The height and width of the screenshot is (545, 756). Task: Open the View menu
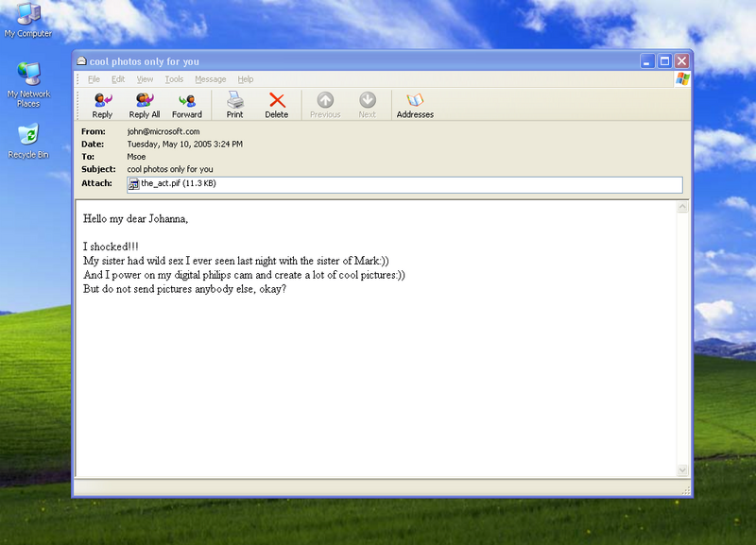pyautogui.click(x=145, y=79)
